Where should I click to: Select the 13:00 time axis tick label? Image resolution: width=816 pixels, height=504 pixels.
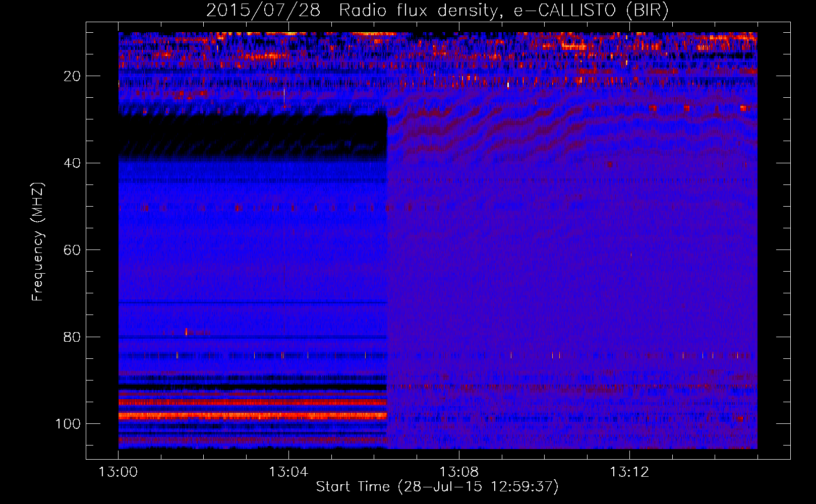click(118, 472)
